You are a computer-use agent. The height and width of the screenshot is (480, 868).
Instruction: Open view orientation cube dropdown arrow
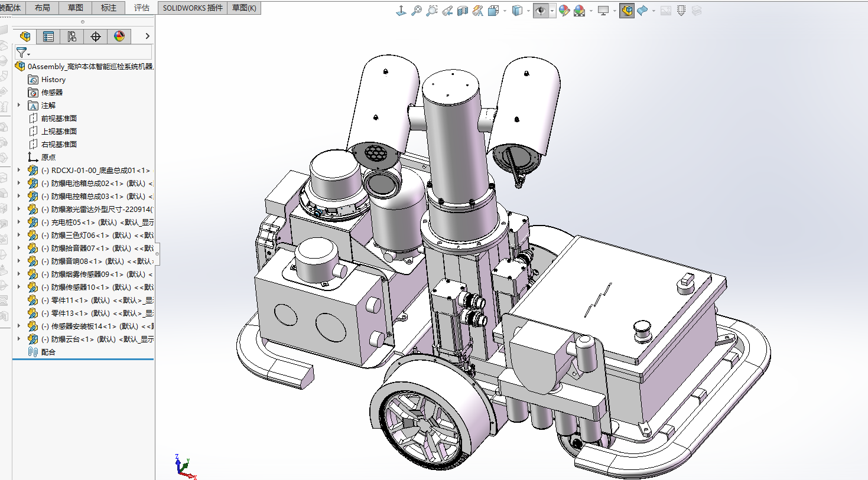[x=505, y=11]
